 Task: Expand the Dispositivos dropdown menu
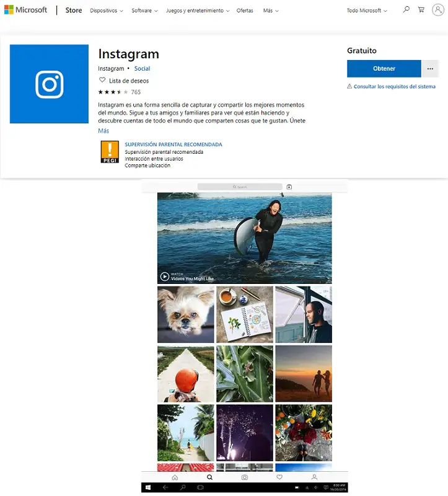tap(106, 11)
